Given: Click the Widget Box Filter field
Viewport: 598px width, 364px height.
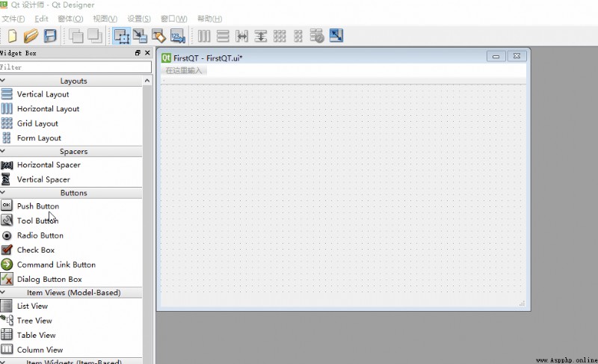Looking at the screenshot, I should coord(75,67).
